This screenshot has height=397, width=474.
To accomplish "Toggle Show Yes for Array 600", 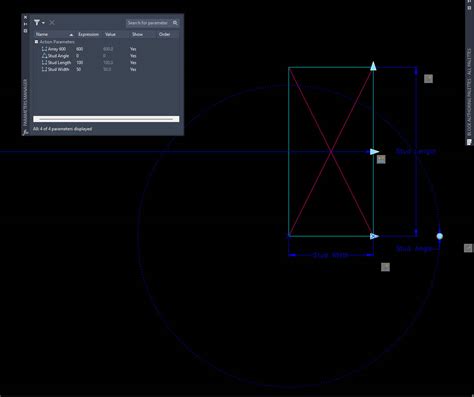I will point(133,49).
